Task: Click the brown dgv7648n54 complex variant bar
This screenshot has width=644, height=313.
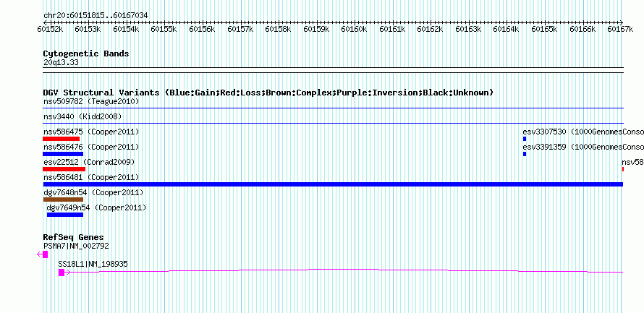Action: point(63,200)
